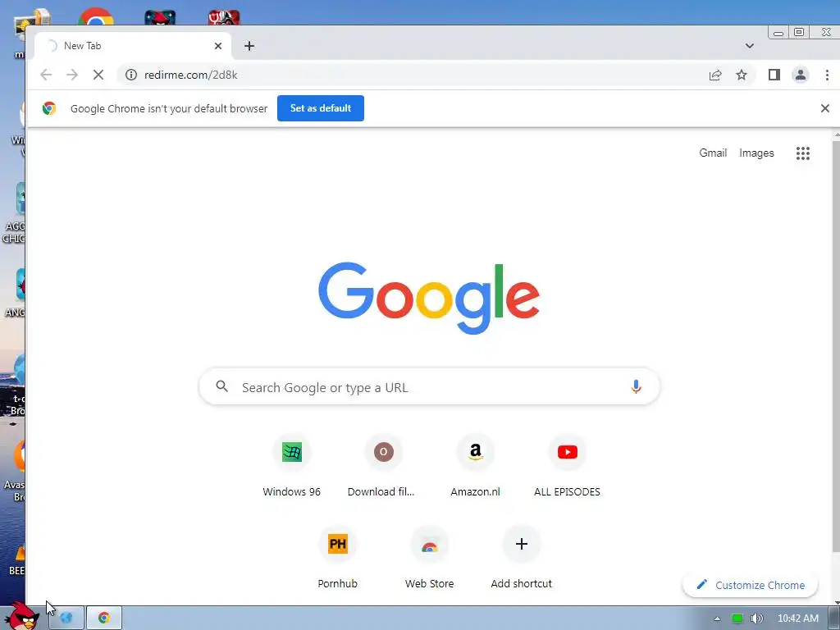The width and height of the screenshot is (840, 630).
Task: Open Gmail link
Action: click(713, 153)
